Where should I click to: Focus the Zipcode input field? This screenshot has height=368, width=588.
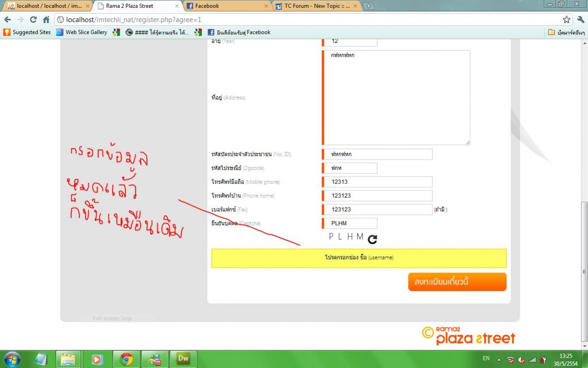[x=350, y=168]
